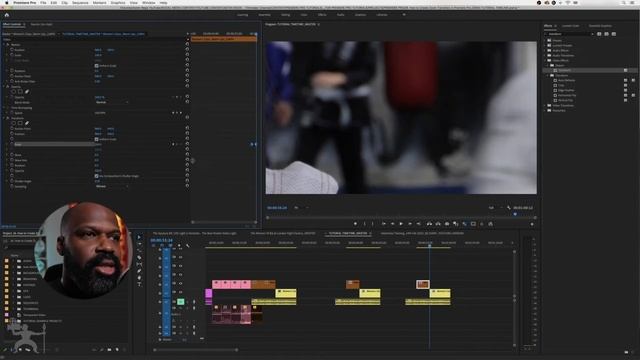Step forward one frame in Program Monitor
The image size is (640, 360).
[x=410, y=224]
